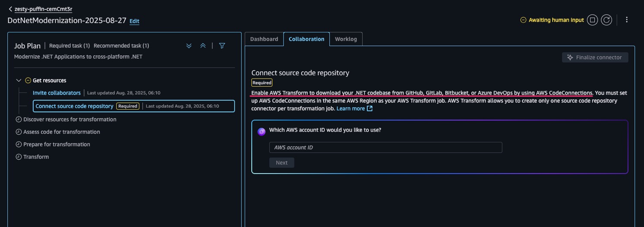Screen dimensions: 644x227
Task: Edit the job name DotNetModernization-2025-08-27
Action: click(134, 21)
